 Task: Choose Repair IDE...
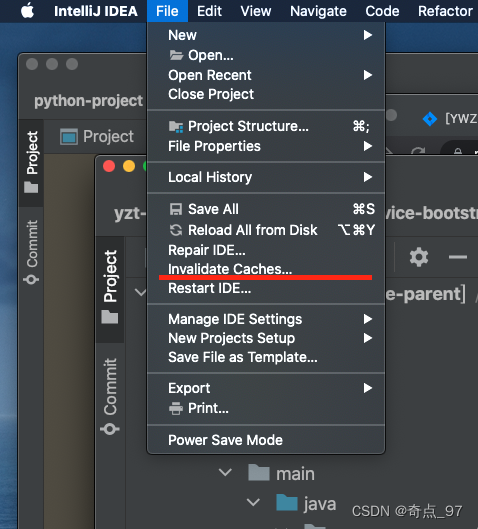click(x=266, y=250)
